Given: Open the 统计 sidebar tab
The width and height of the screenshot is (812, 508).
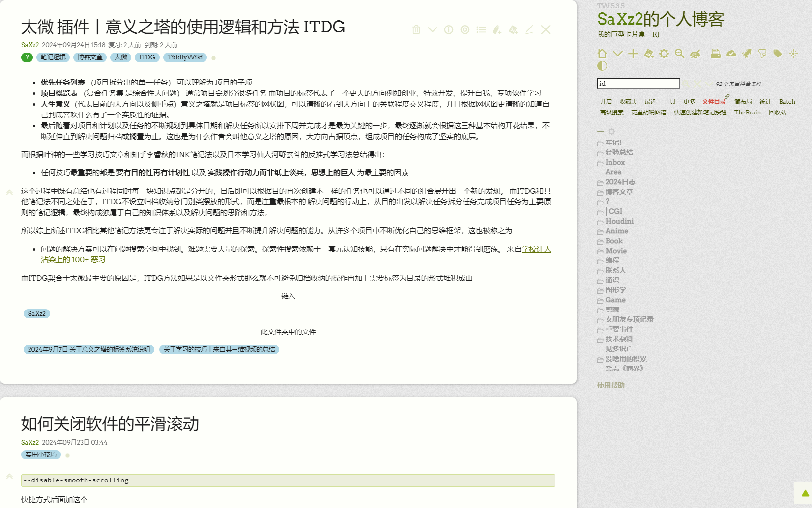Looking at the screenshot, I should (765, 102).
